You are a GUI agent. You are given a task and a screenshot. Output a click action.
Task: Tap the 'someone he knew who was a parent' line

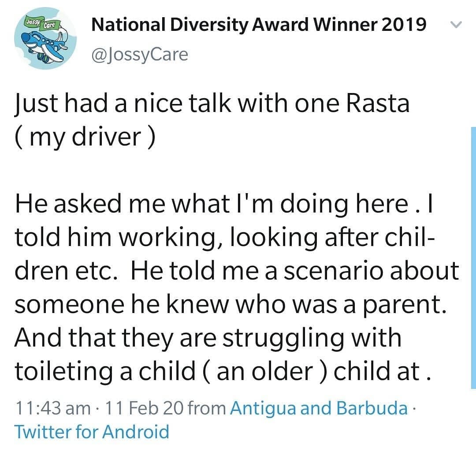click(231, 305)
